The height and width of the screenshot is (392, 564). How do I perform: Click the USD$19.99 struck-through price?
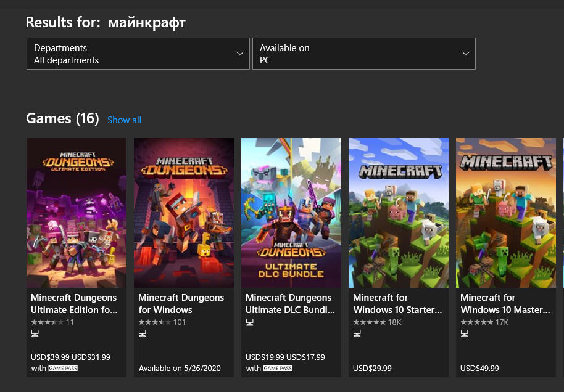pos(265,357)
